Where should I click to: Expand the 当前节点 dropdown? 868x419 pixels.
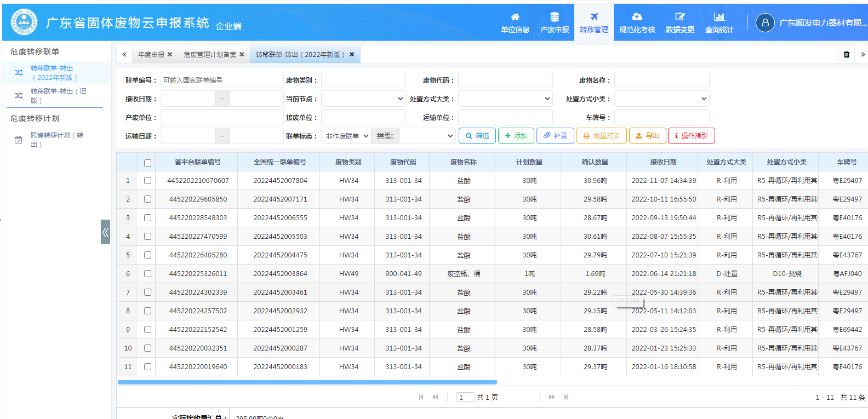pyautogui.click(x=363, y=99)
